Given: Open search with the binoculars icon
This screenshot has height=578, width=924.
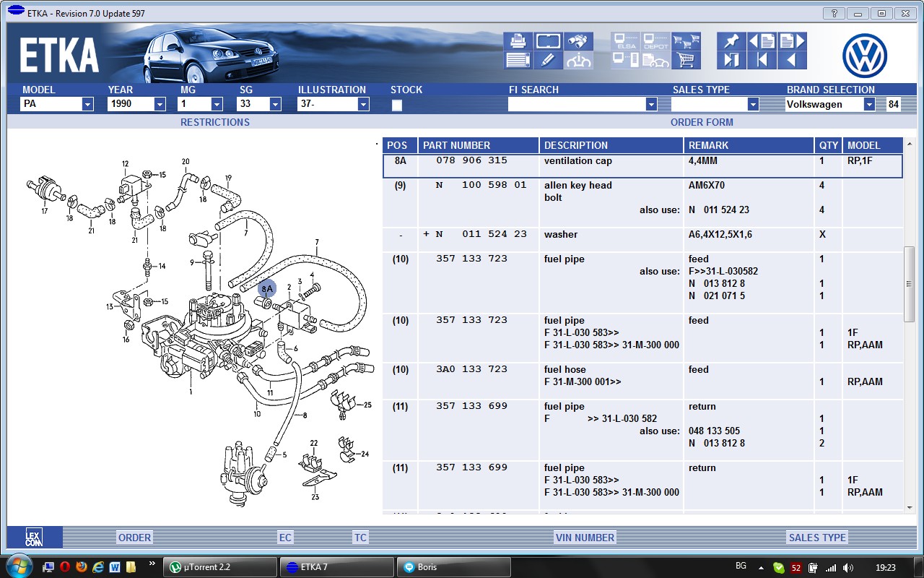Looking at the screenshot, I should pyautogui.click(x=578, y=41).
